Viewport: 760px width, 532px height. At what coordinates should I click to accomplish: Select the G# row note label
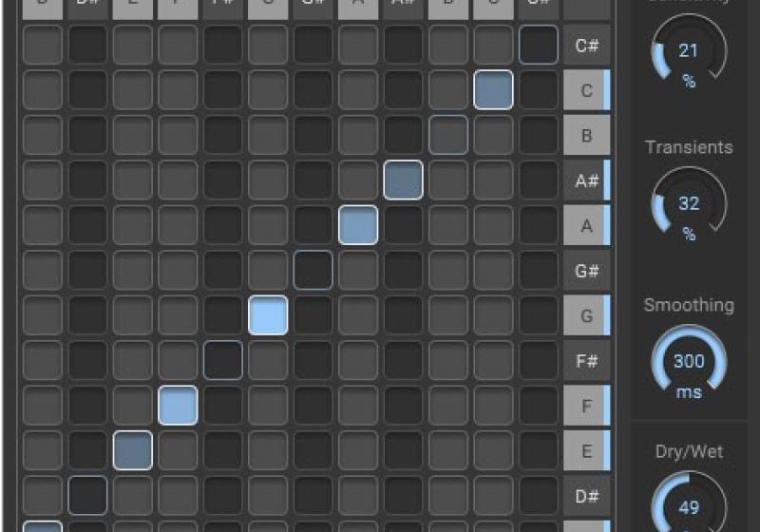tap(587, 271)
